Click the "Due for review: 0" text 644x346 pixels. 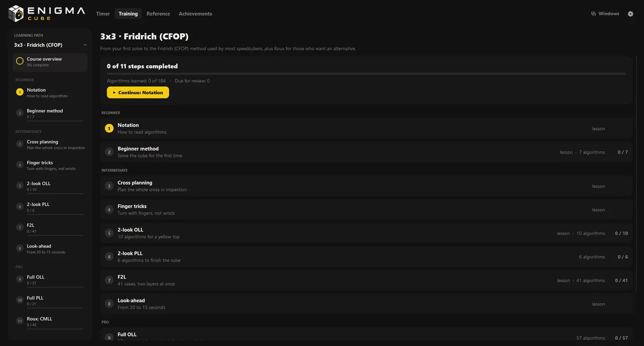pos(192,81)
